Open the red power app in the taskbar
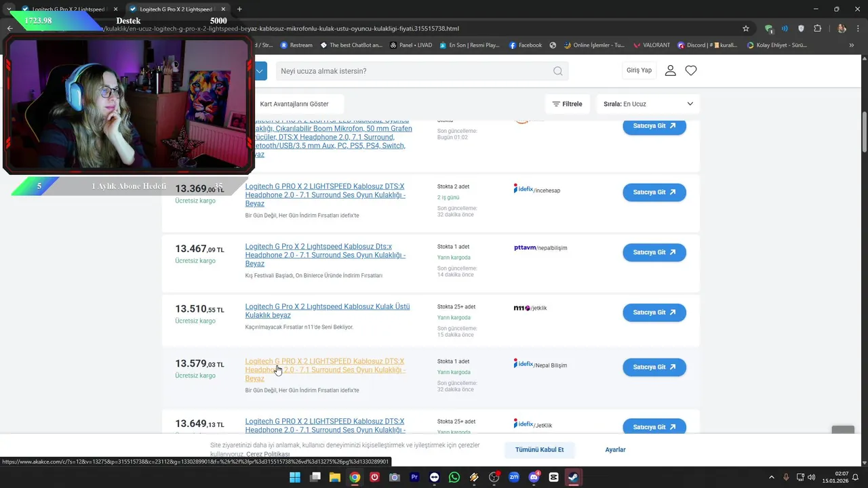This screenshot has width=868, height=488. [x=374, y=477]
